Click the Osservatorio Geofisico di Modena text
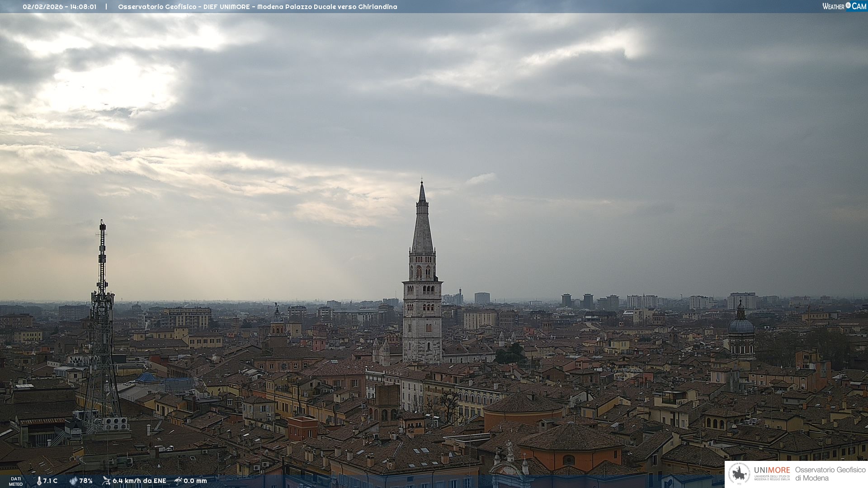Viewport: 868px width, 488px height. [x=830, y=474]
